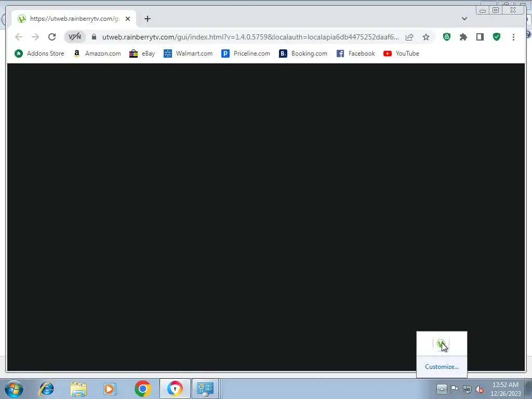Switch to Avast Secure Browser taskbar button
Screen dimensions: 532x399
coord(175,389)
